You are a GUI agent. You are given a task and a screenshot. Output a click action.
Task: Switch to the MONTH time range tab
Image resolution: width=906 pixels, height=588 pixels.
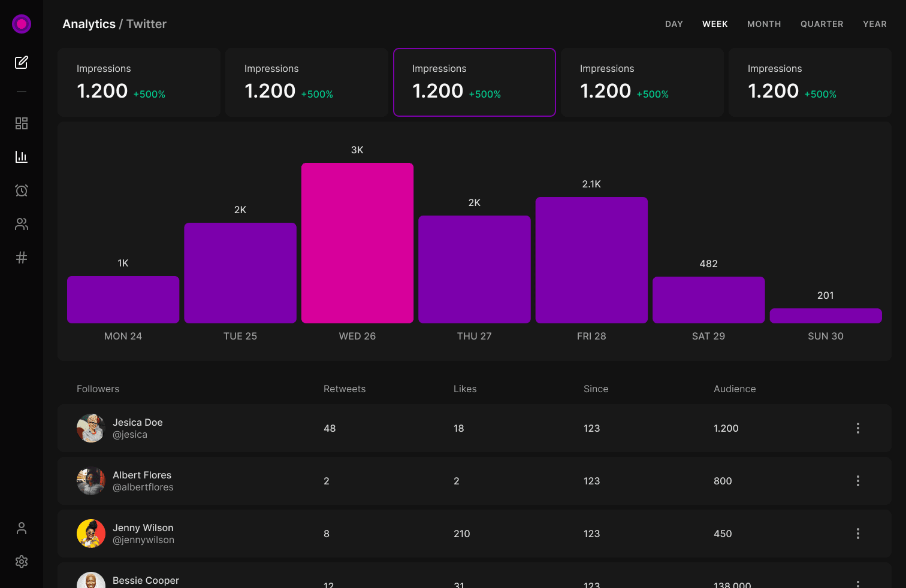click(764, 24)
